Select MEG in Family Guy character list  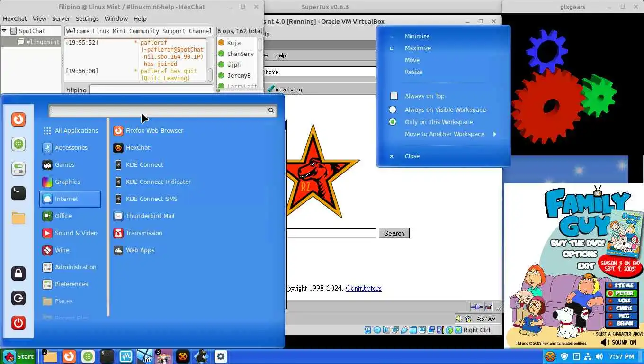pos(621,316)
